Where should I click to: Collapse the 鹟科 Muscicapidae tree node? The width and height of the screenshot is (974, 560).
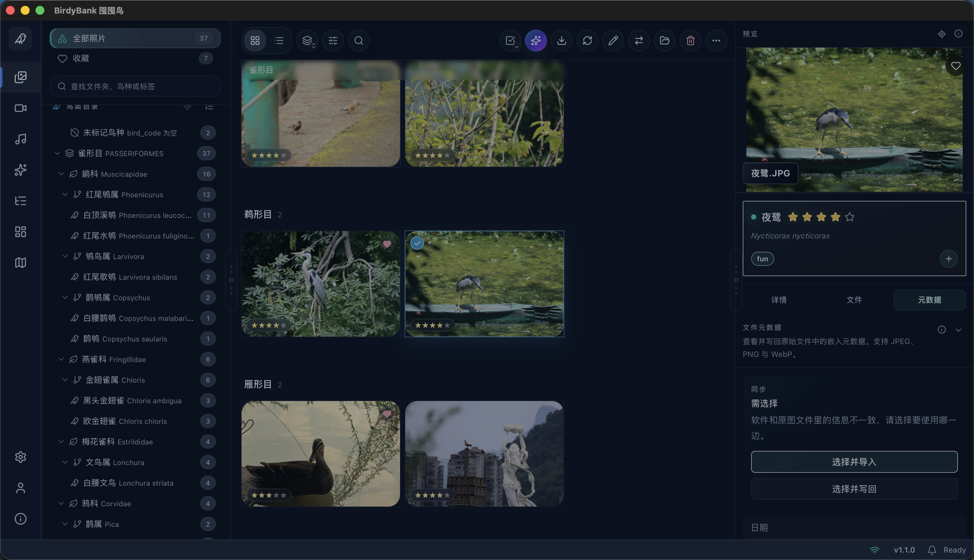(x=61, y=174)
